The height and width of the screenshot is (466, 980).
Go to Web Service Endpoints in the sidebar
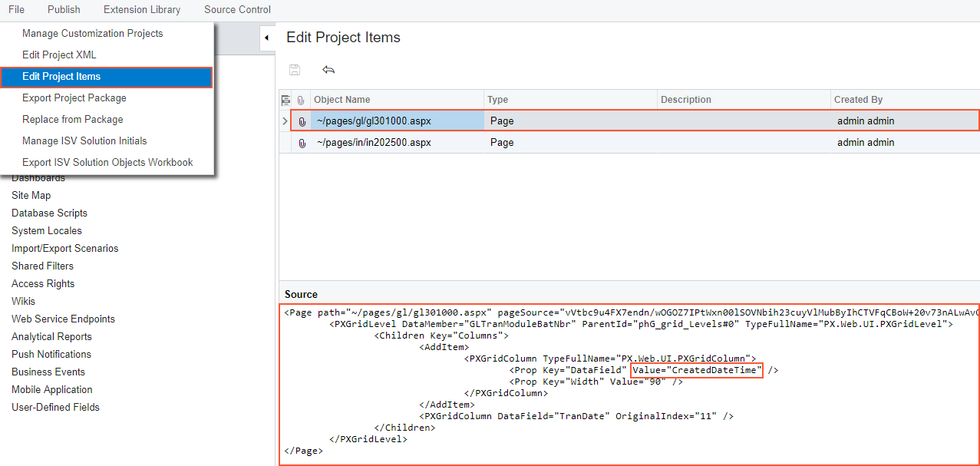tap(63, 319)
